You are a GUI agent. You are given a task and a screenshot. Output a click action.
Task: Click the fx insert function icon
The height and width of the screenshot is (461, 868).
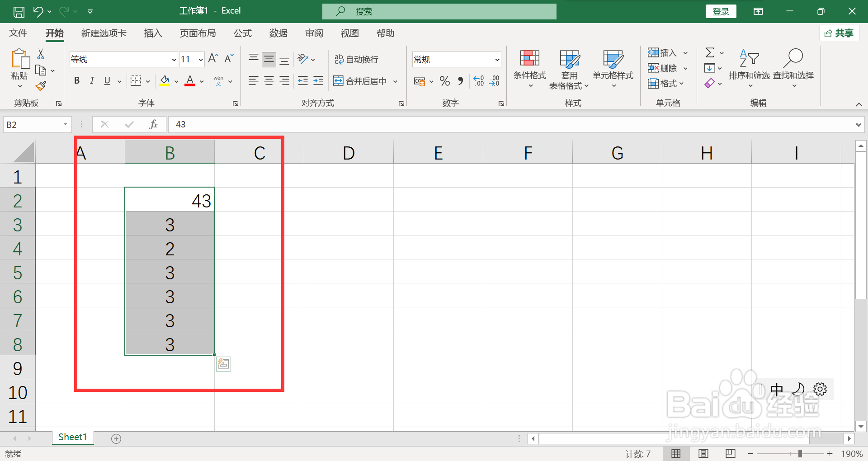click(153, 124)
